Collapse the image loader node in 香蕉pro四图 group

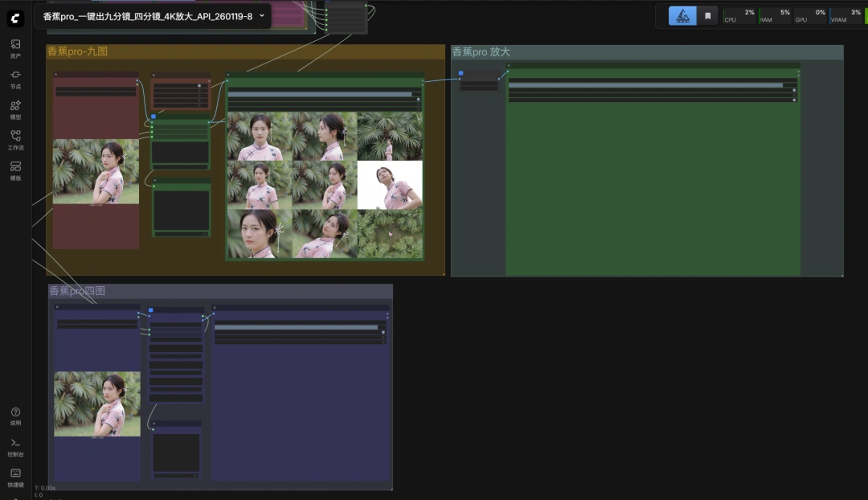tap(57, 307)
